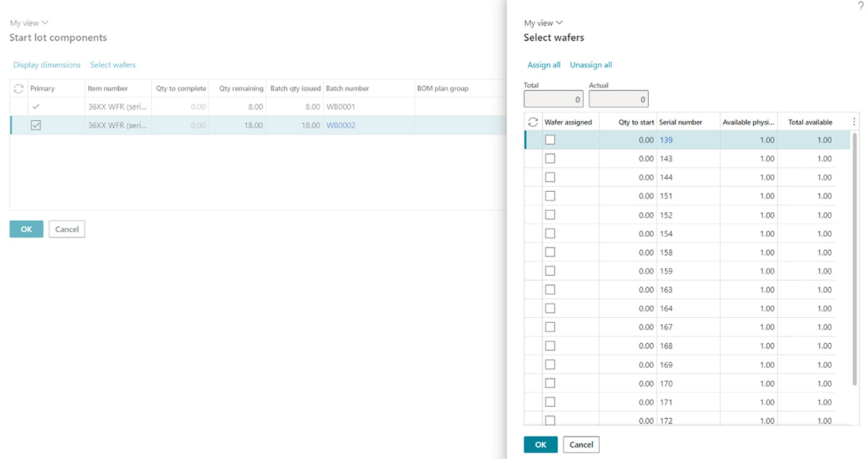The width and height of the screenshot is (868, 459).
Task: Refresh the Start lot components grid
Action: [19, 88]
